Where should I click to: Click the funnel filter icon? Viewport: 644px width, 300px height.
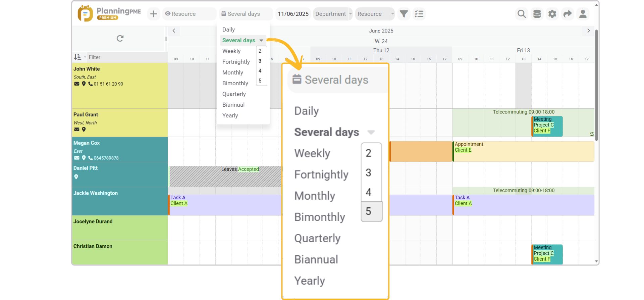point(404,14)
